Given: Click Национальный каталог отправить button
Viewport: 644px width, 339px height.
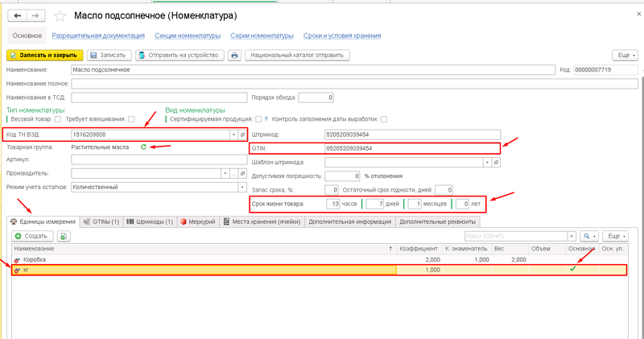Looking at the screenshot, I should tap(297, 55).
